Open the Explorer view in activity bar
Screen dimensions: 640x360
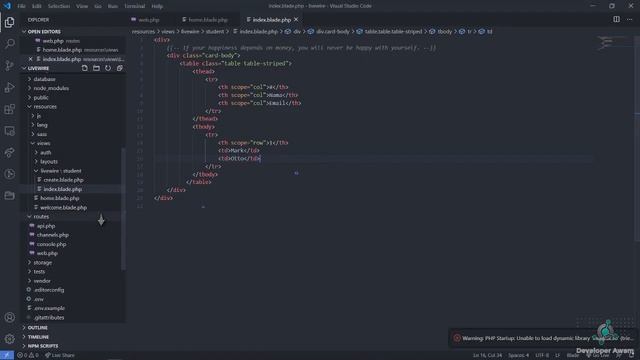[x=9, y=22]
